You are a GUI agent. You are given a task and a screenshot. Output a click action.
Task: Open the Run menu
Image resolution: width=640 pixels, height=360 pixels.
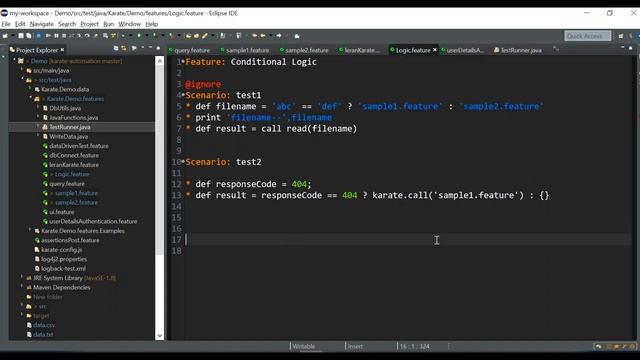click(x=108, y=24)
